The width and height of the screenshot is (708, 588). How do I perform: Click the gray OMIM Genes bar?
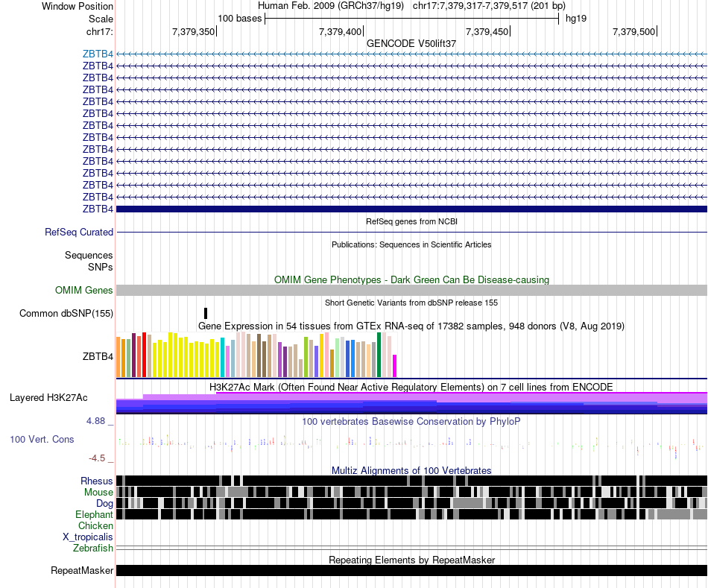[x=411, y=291]
